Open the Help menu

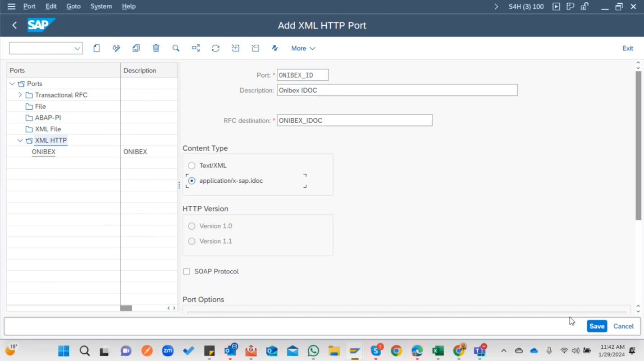128,6
